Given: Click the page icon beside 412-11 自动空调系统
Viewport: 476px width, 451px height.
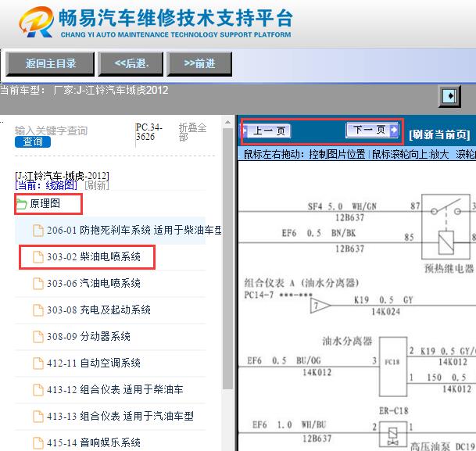Looking at the screenshot, I should [38, 363].
